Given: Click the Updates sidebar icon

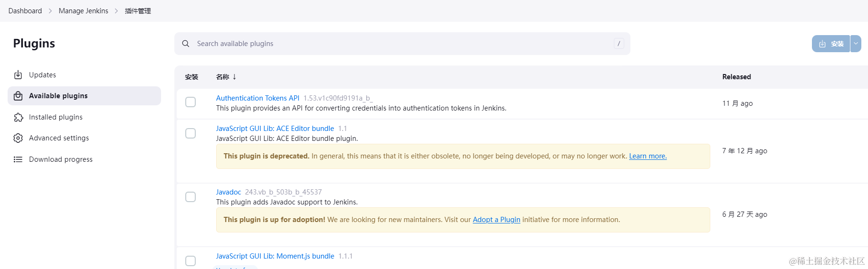Looking at the screenshot, I should coord(18,75).
